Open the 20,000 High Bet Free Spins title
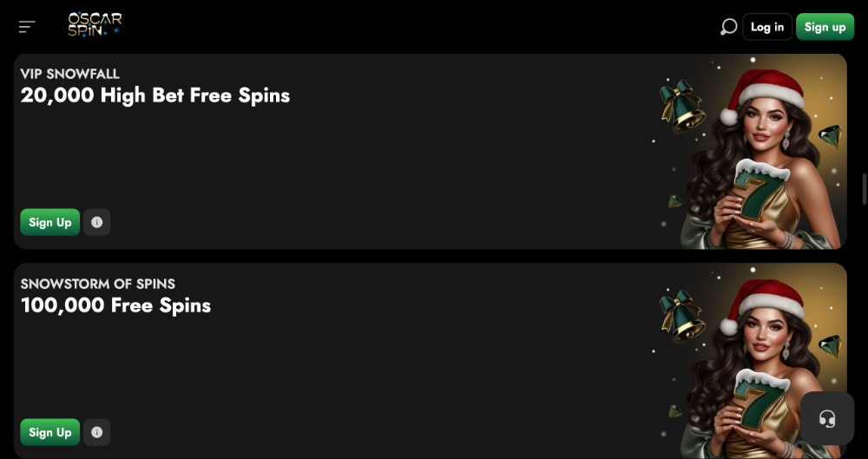This screenshot has height=459, width=868. click(x=155, y=95)
